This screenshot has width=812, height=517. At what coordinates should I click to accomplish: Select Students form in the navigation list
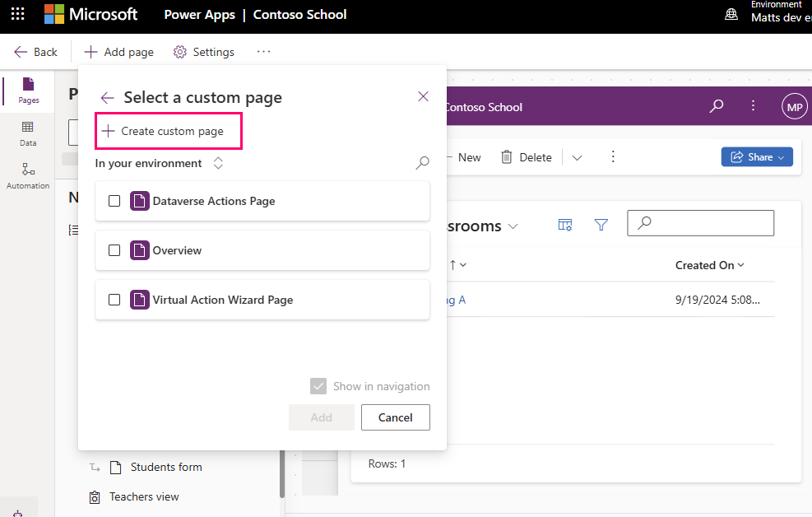(x=166, y=468)
